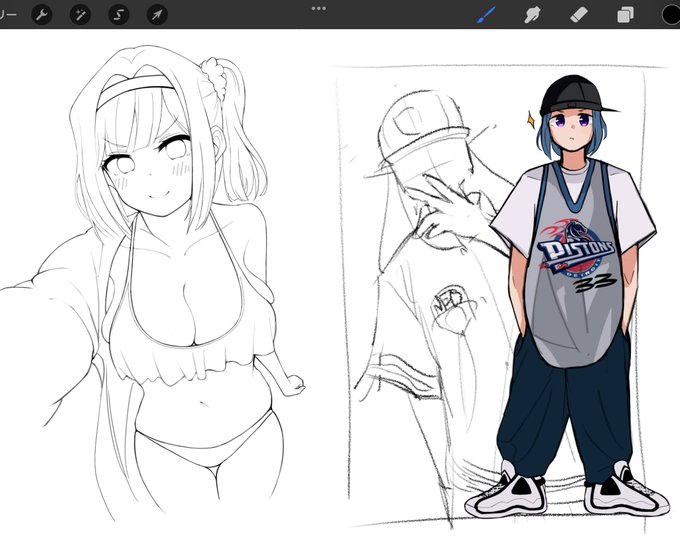The image size is (680, 553).
Task: Tap the black cap on the colored character
Action: point(574,96)
